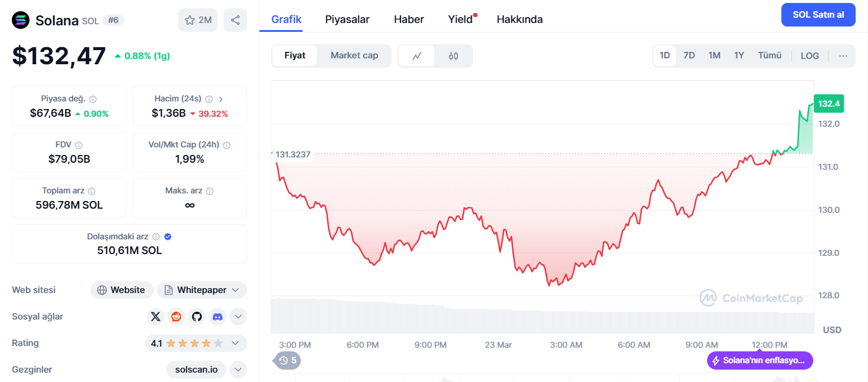The height and width of the screenshot is (382, 868).
Task: Click the 23 Mar date axis label
Action: pyautogui.click(x=498, y=345)
